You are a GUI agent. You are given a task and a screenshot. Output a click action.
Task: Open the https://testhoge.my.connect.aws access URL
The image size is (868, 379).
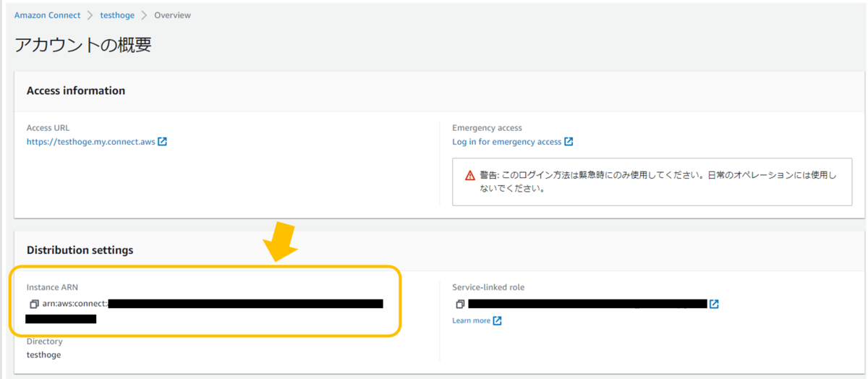pos(90,142)
